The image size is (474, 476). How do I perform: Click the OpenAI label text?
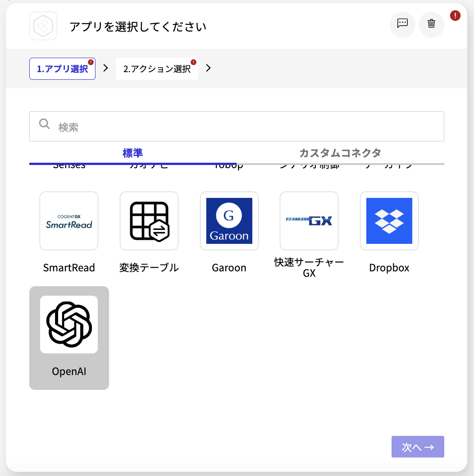[69, 371]
